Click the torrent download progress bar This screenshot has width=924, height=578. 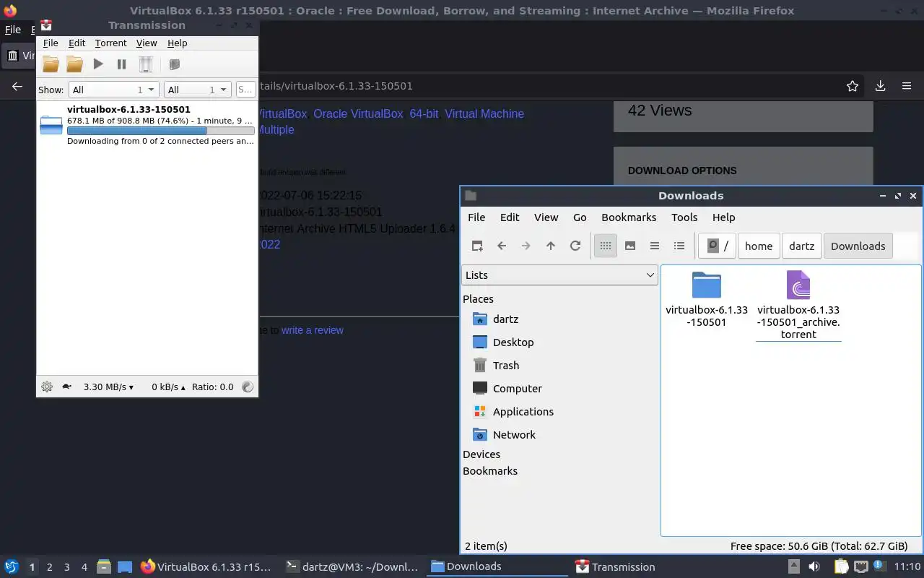coord(160,131)
